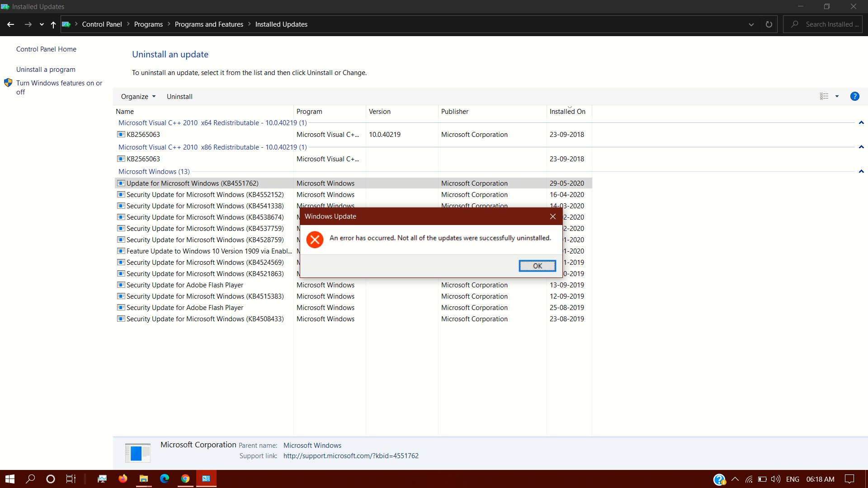Viewport: 868px width, 488px height.
Task: Go up one level with the Up arrow
Action: [53, 24]
